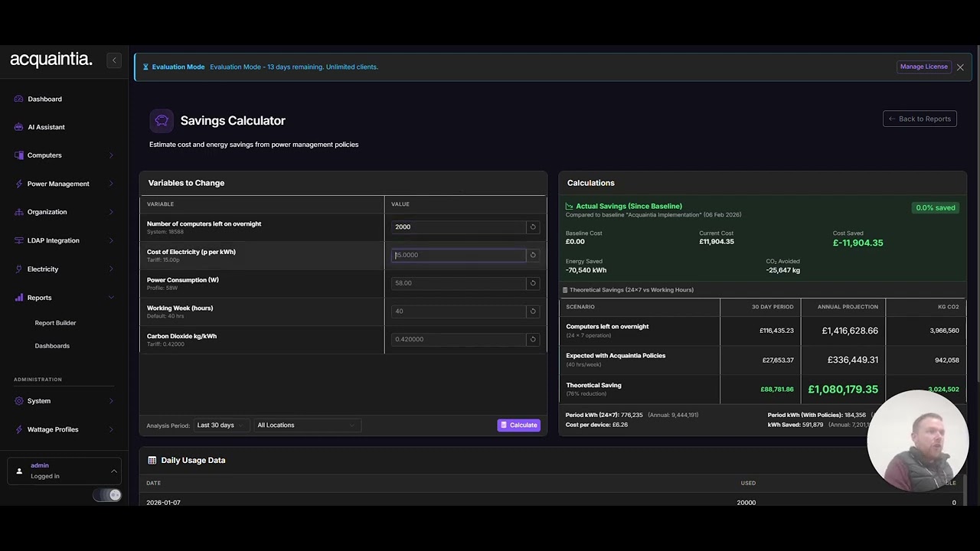Dismiss the Evaluation Mode banner

click(x=960, y=67)
